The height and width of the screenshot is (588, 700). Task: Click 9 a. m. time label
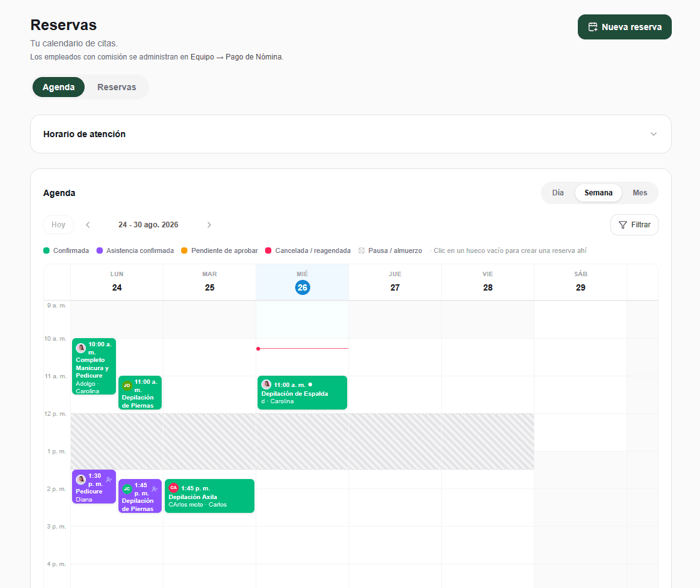tap(56, 306)
